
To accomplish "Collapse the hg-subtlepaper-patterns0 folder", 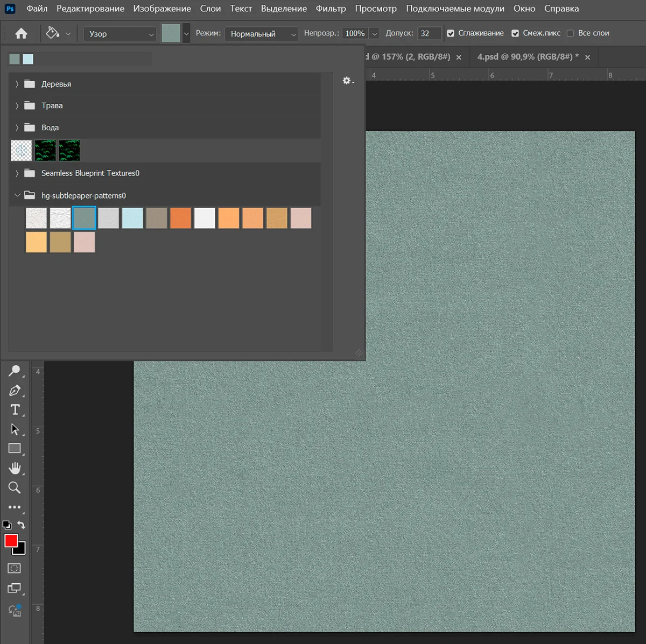I will click(x=17, y=195).
